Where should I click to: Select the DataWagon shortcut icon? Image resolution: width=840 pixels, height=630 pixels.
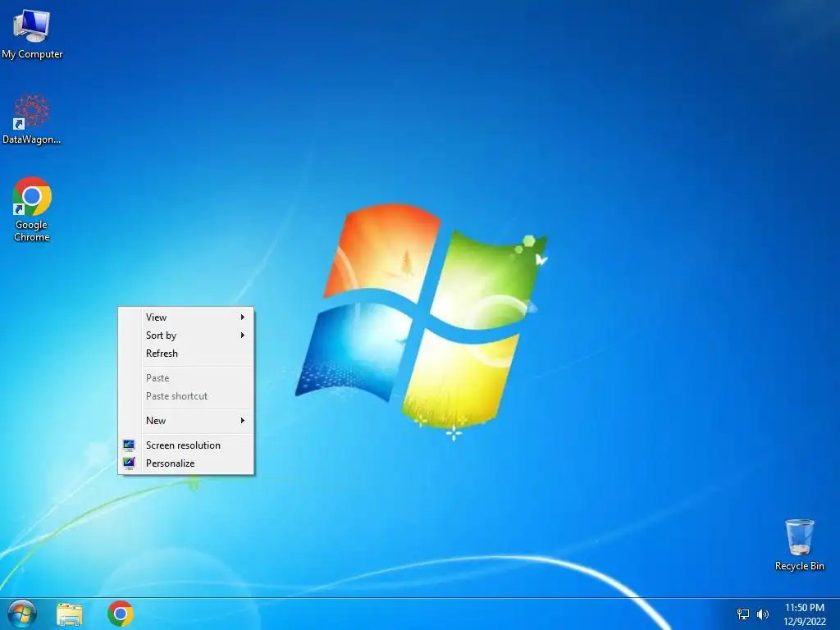[x=32, y=119]
